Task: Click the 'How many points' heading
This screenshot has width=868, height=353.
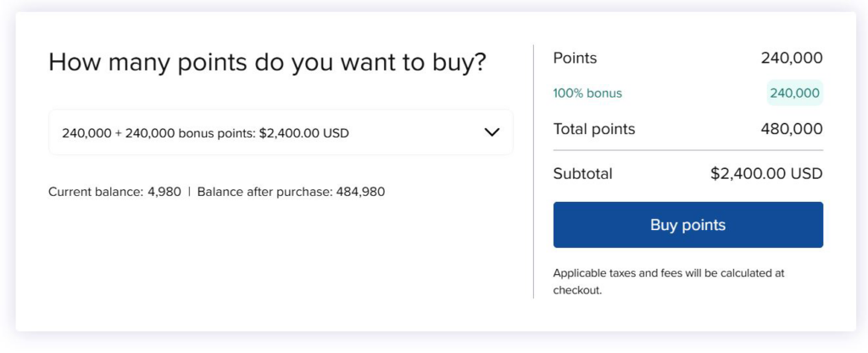Action: [267, 62]
